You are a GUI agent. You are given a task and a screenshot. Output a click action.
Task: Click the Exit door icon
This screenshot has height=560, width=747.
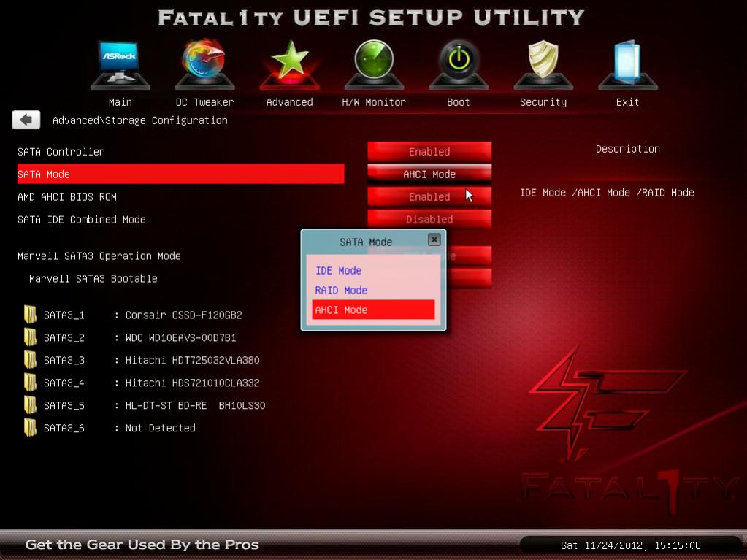pos(627,65)
